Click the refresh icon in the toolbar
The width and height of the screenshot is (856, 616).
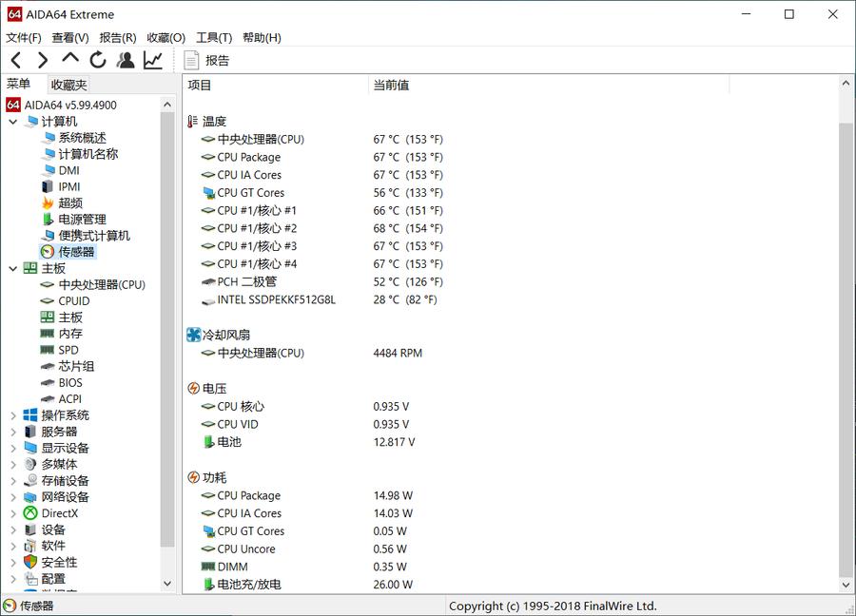[98, 59]
